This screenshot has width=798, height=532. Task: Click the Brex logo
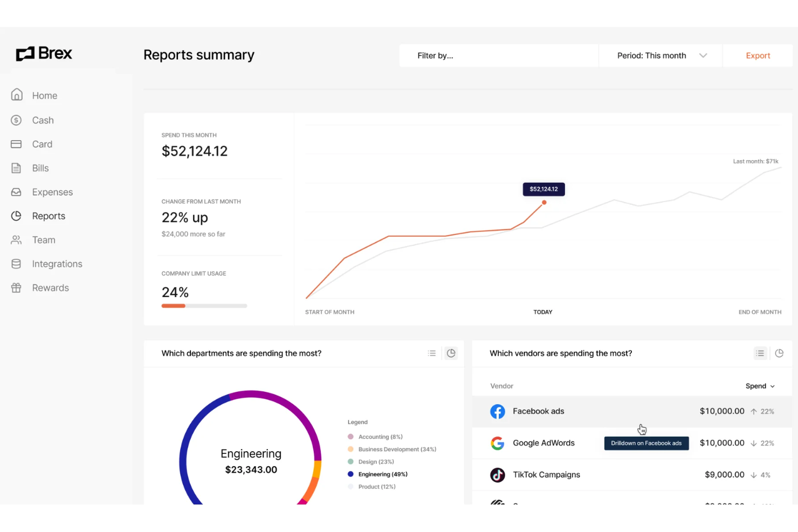click(44, 53)
